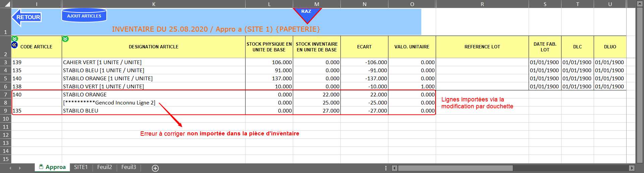This screenshot has width=644, height=173.
Task: Click the select-all corner triangle
Action: click(x=7, y=4)
